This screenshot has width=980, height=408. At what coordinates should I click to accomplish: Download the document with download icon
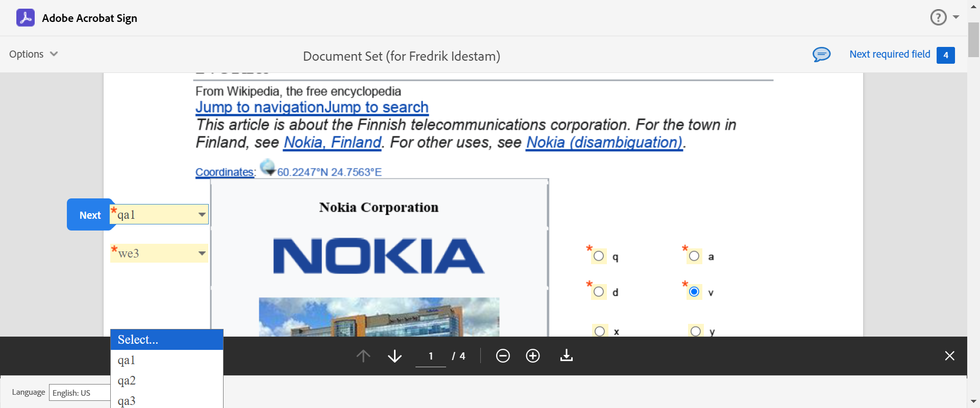567,356
